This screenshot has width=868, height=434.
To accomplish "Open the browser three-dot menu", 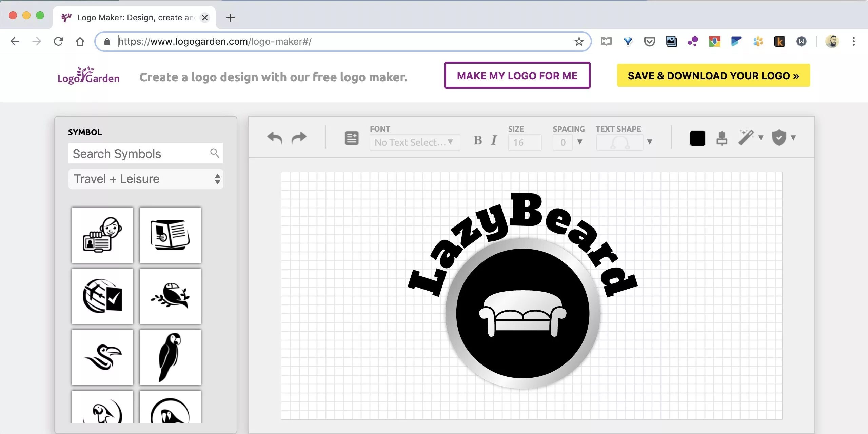I will tap(854, 41).
